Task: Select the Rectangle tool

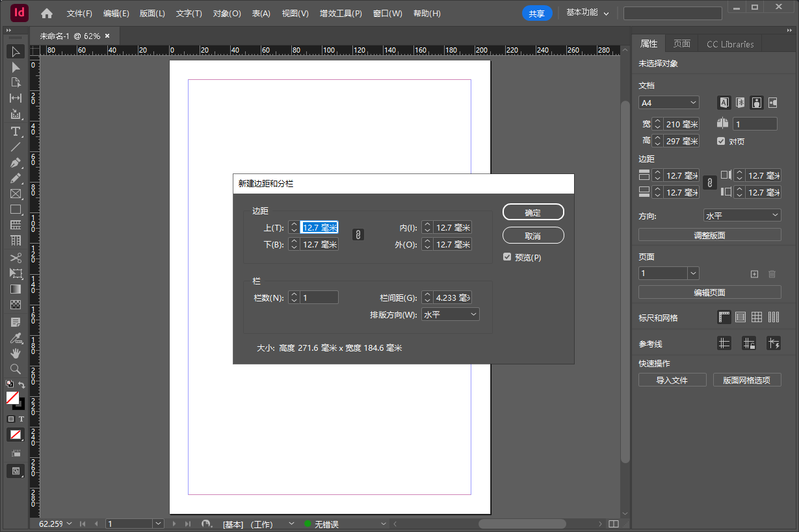Action: [x=16, y=209]
